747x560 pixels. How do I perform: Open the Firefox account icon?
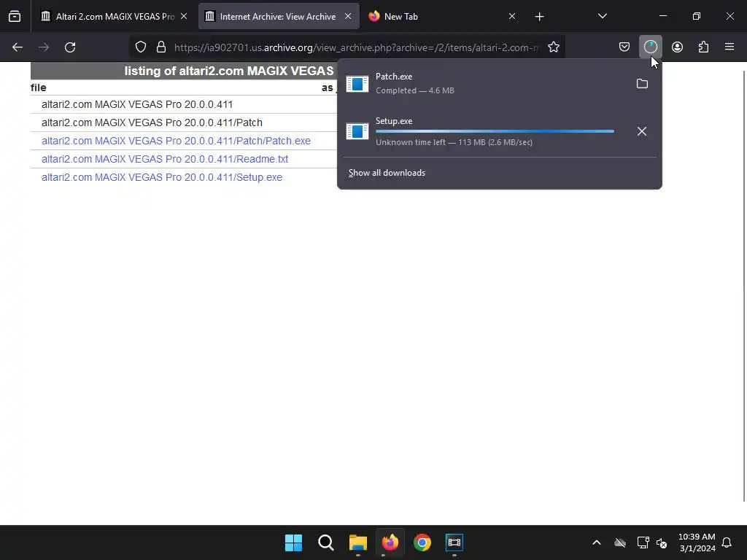coord(677,47)
